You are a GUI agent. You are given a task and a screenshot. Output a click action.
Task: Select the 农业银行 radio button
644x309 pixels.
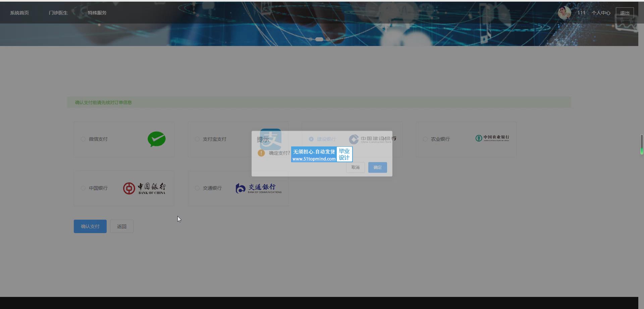click(x=425, y=139)
